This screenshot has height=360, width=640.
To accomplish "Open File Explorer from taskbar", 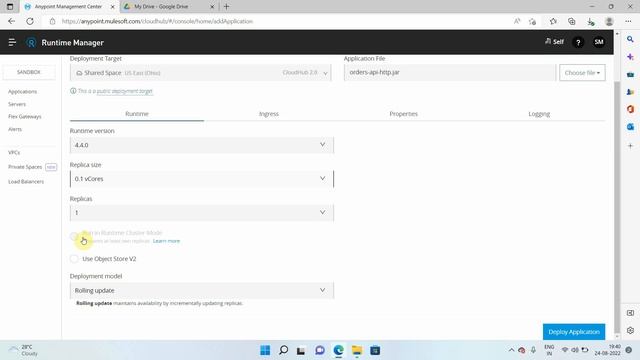I will [x=357, y=350].
